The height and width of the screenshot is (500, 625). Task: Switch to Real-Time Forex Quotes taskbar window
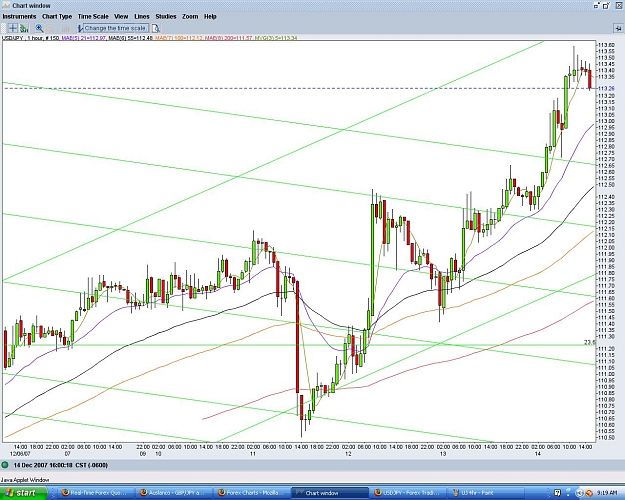[x=98, y=493]
